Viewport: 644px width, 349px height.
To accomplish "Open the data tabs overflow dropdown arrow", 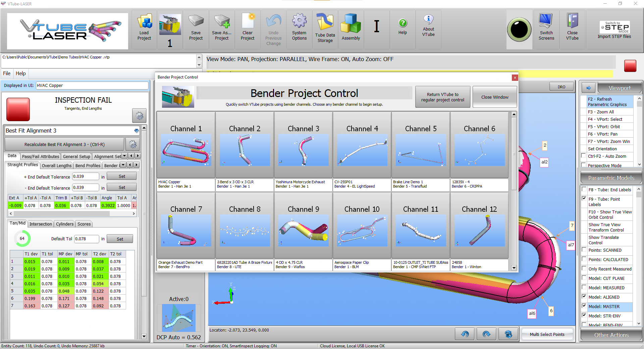I will [124, 156].
